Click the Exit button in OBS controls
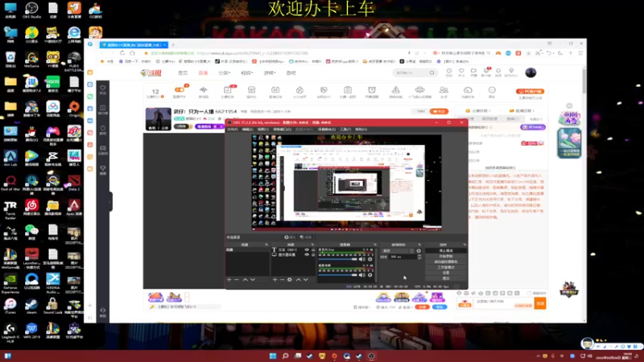Viewport: 644px width, 362px height. (446, 278)
